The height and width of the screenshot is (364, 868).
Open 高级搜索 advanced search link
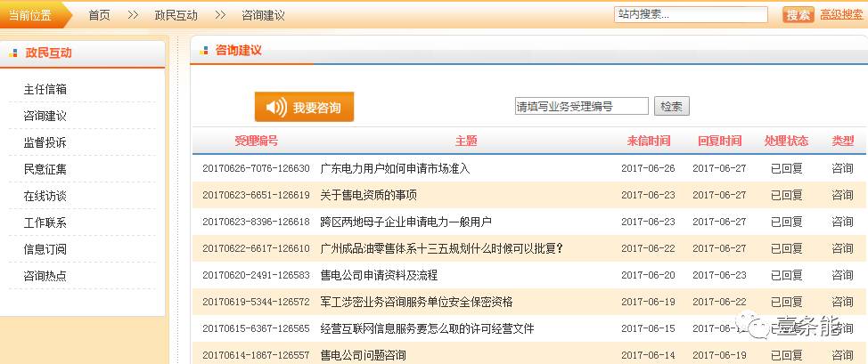[x=840, y=15]
